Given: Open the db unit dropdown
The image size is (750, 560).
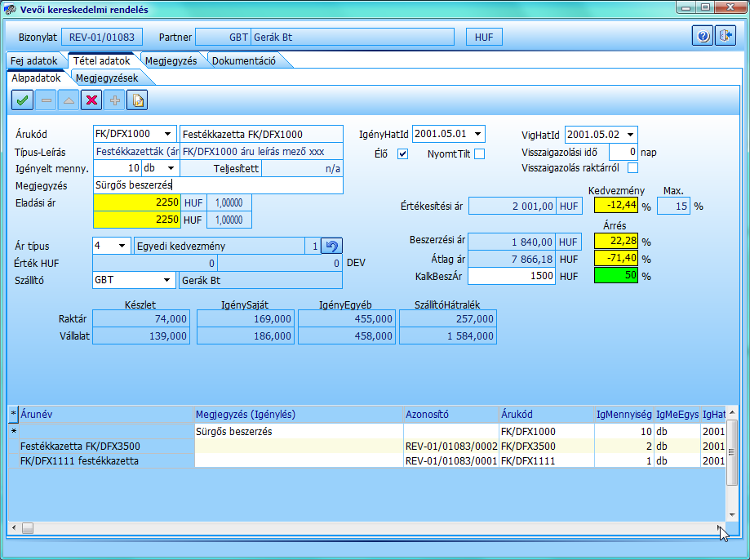Looking at the screenshot, I should pos(171,168).
